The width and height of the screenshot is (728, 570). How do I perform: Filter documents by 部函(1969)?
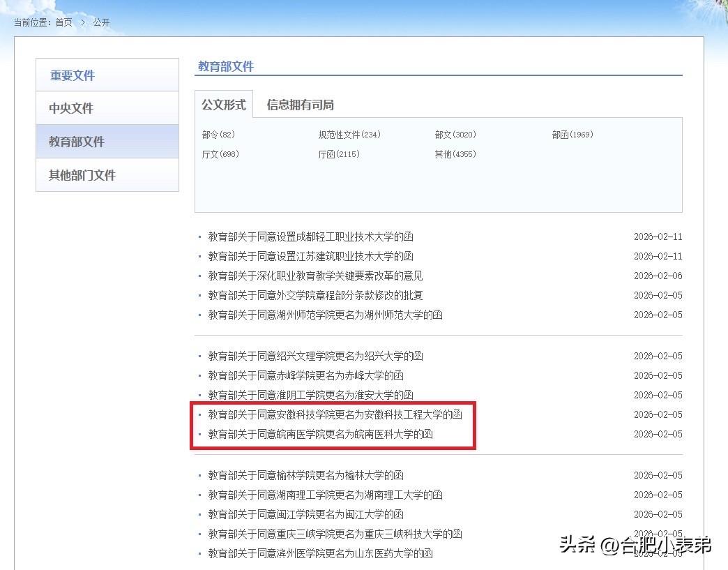coord(572,135)
